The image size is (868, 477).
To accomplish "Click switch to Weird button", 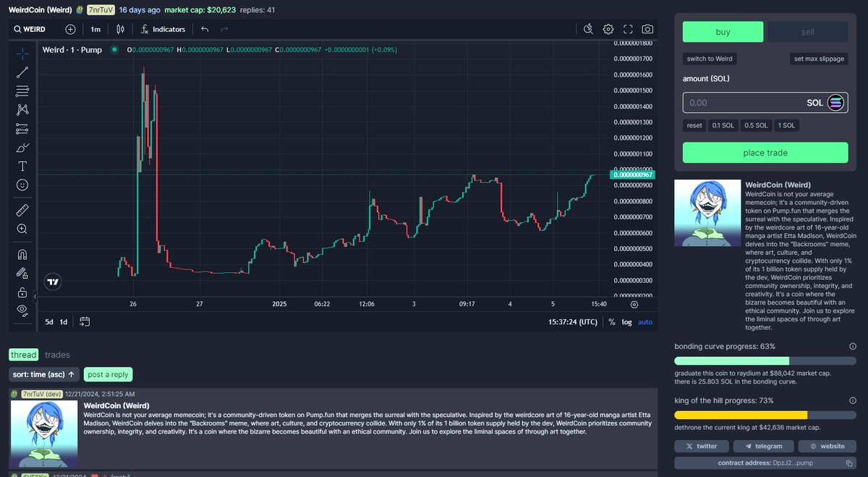I will click(x=710, y=59).
